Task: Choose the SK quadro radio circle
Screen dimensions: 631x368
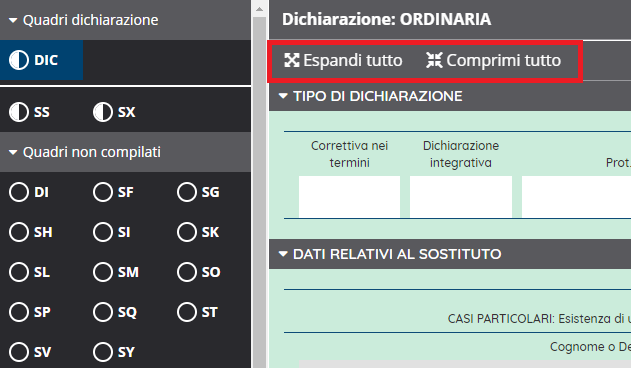Action: [x=187, y=232]
